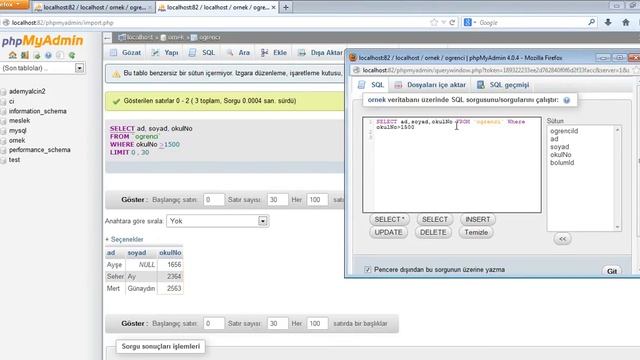Switch to the main SQL tab
640x360 pixels.
pyautogui.click(x=202, y=53)
